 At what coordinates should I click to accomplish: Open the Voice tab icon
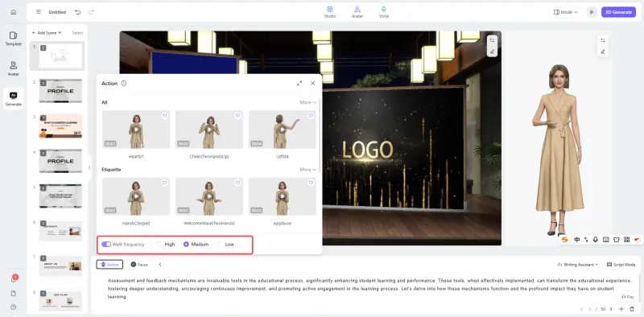click(x=384, y=9)
